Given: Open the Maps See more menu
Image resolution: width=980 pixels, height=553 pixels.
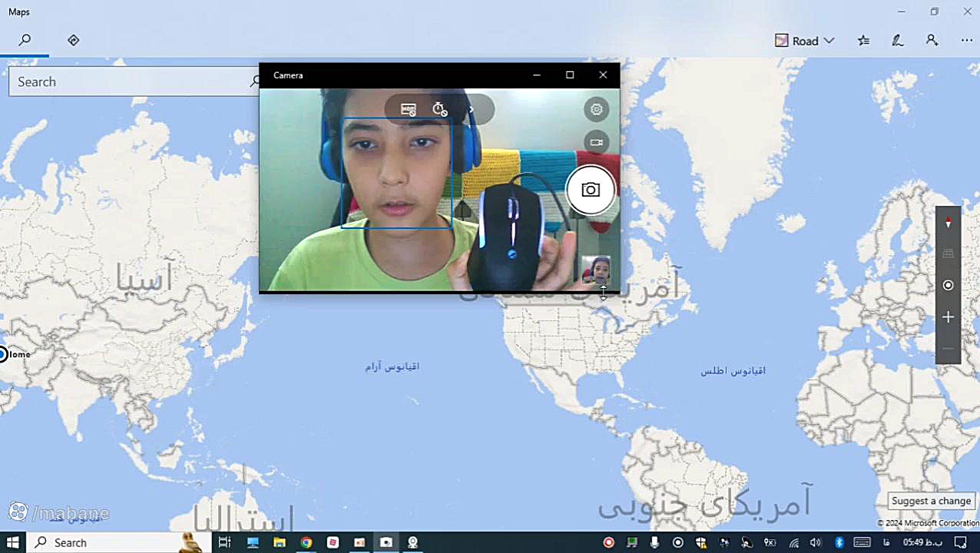Looking at the screenshot, I should (x=966, y=41).
